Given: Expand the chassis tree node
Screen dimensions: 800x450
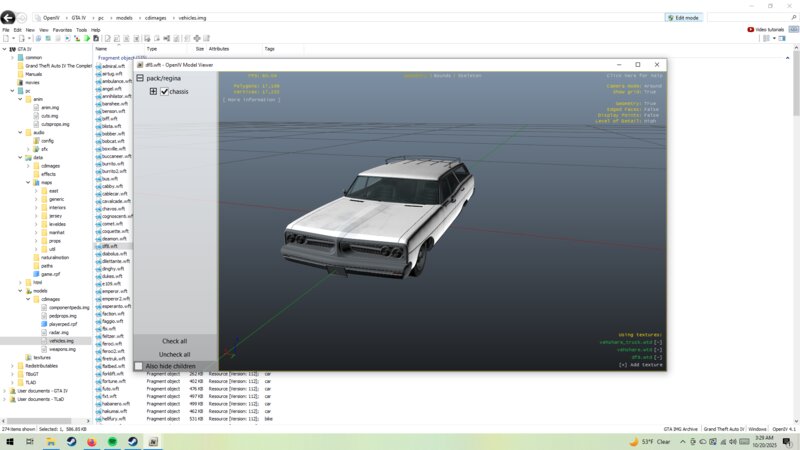Looking at the screenshot, I should click(153, 91).
